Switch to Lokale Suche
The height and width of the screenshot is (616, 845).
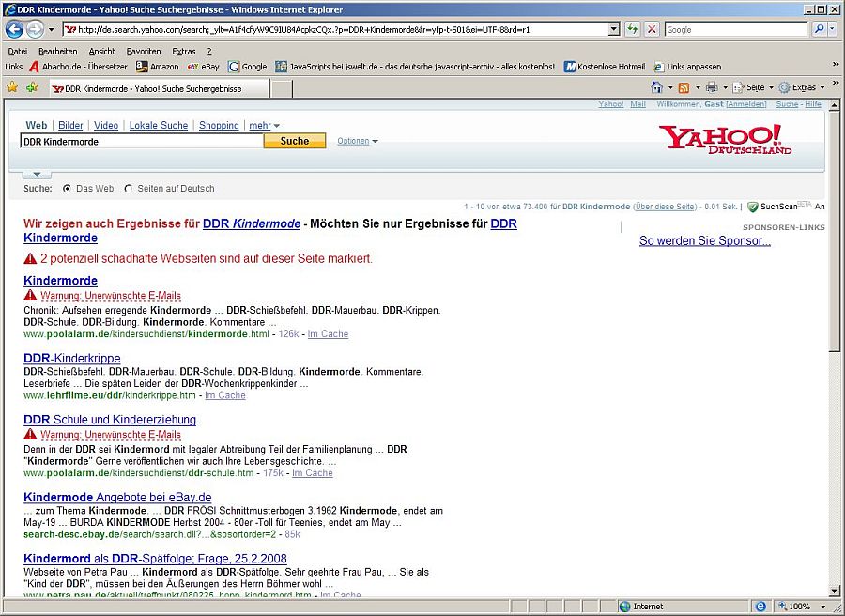click(159, 126)
